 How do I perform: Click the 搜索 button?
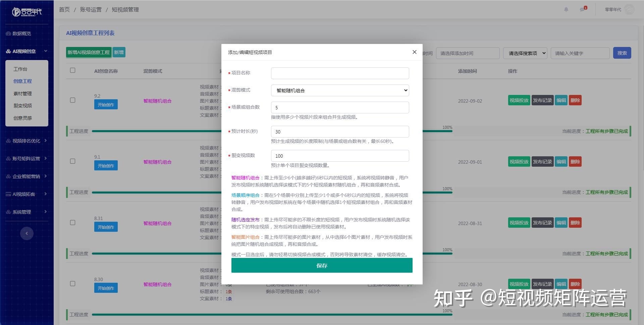coord(622,53)
